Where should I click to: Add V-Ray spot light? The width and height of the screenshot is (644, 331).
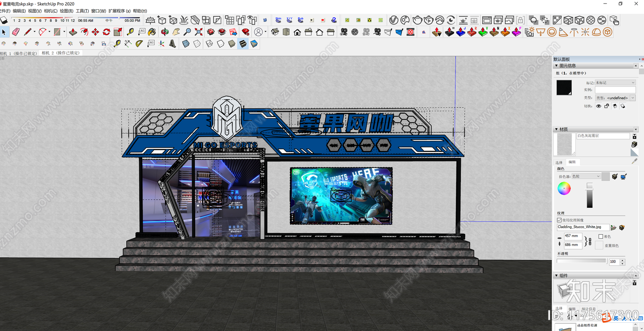(x=563, y=32)
